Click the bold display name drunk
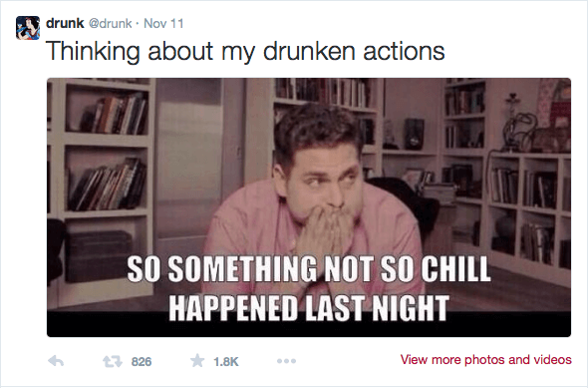588x388 pixels. point(65,23)
